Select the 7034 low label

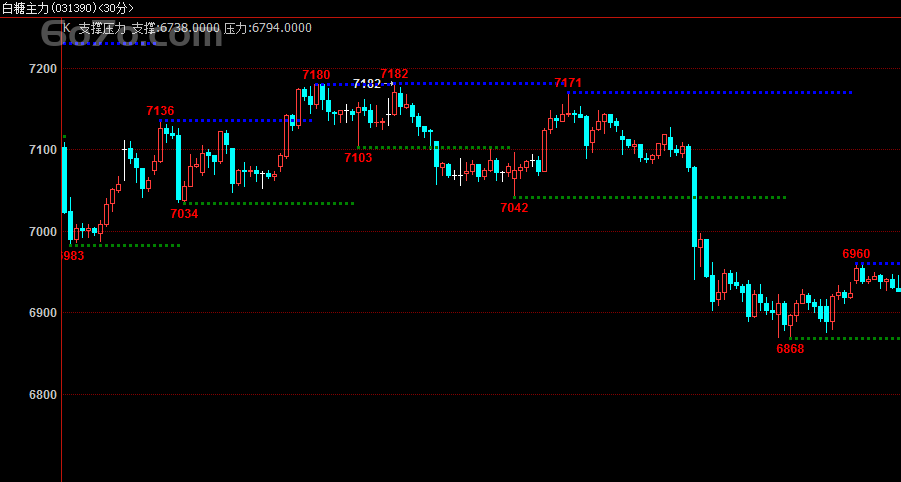click(184, 214)
